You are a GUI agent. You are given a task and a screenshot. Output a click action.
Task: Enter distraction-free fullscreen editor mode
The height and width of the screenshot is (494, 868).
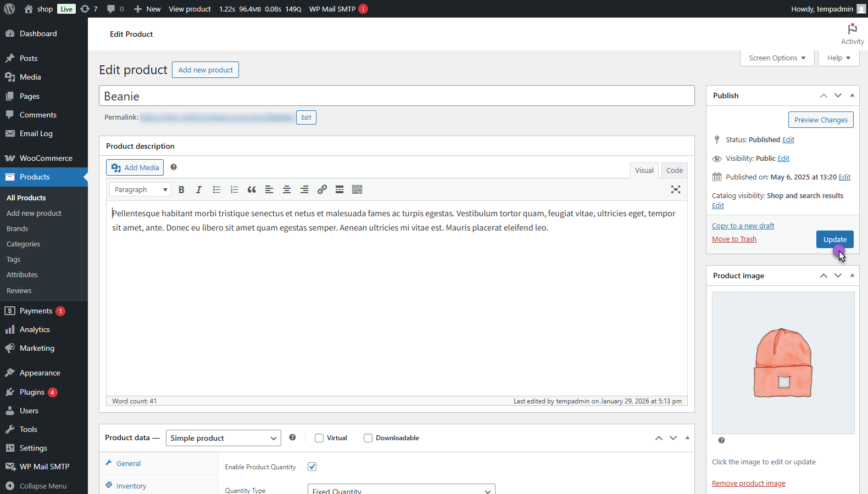676,189
